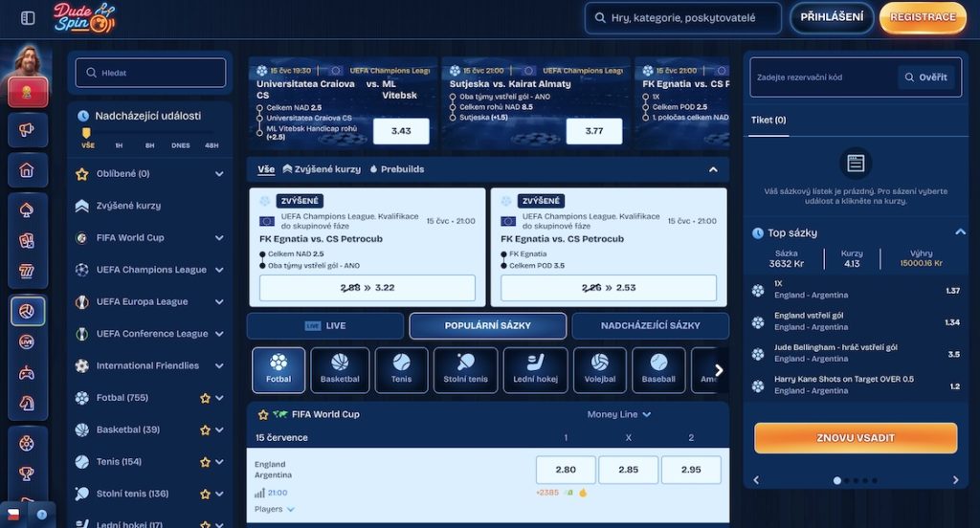The width and height of the screenshot is (980, 528).
Task: Open the trophy icon in the left sidebar
Action: click(27, 473)
